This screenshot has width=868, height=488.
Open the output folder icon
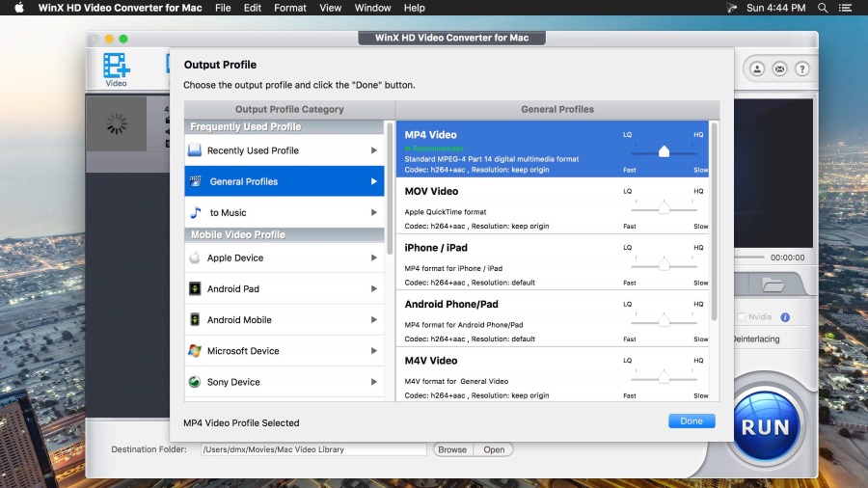tap(773, 285)
